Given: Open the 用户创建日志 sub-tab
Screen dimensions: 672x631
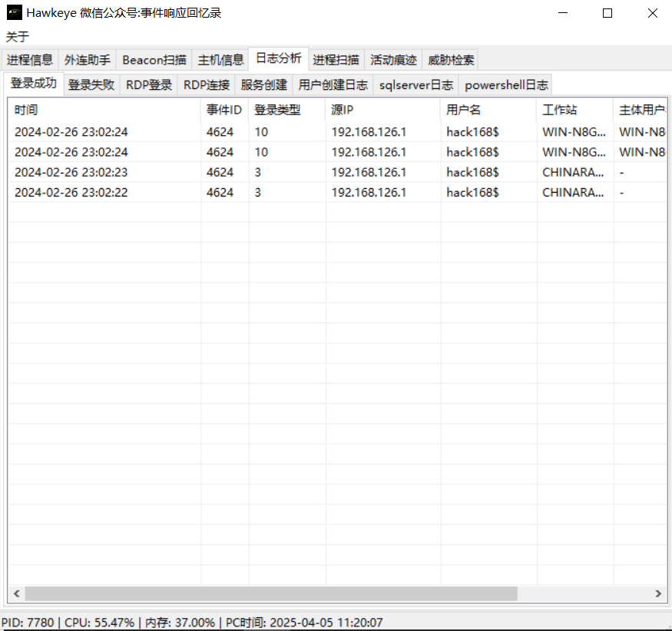Looking at the screenshot, I should pyautogui.click(x=333, y=84).
